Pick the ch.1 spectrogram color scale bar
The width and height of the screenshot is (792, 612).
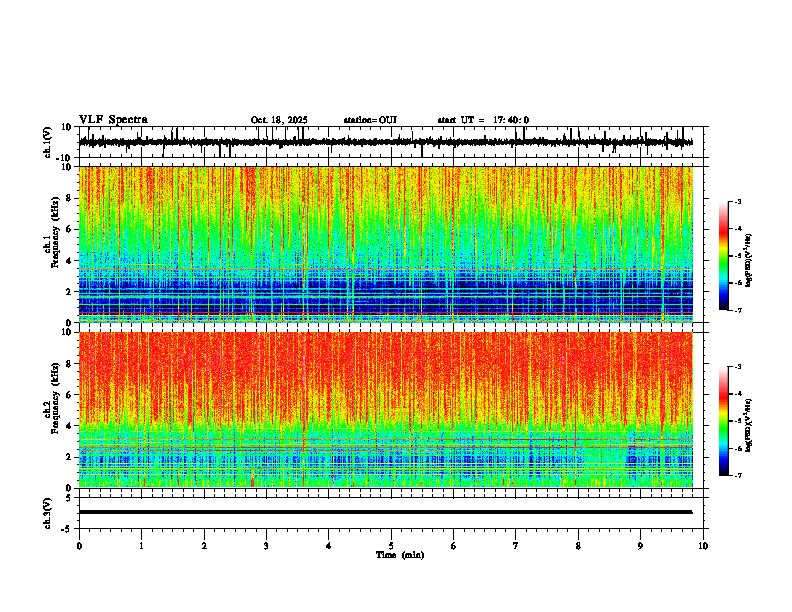[724, 256]
